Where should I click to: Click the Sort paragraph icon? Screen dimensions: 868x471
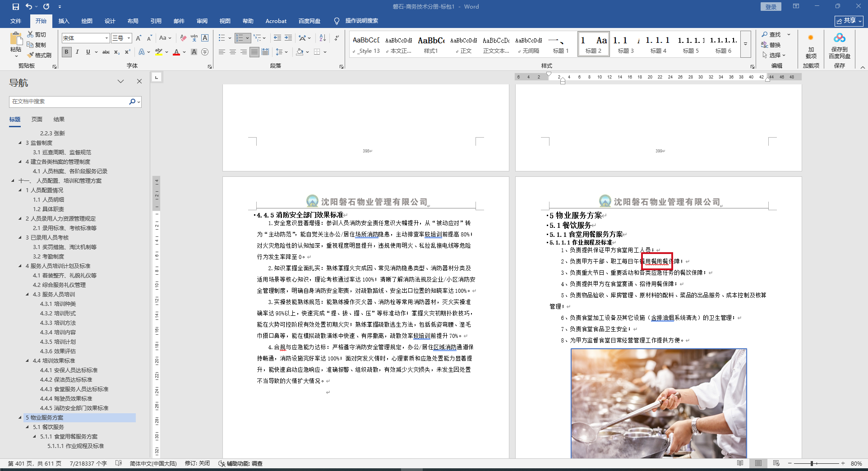(322, 38)
